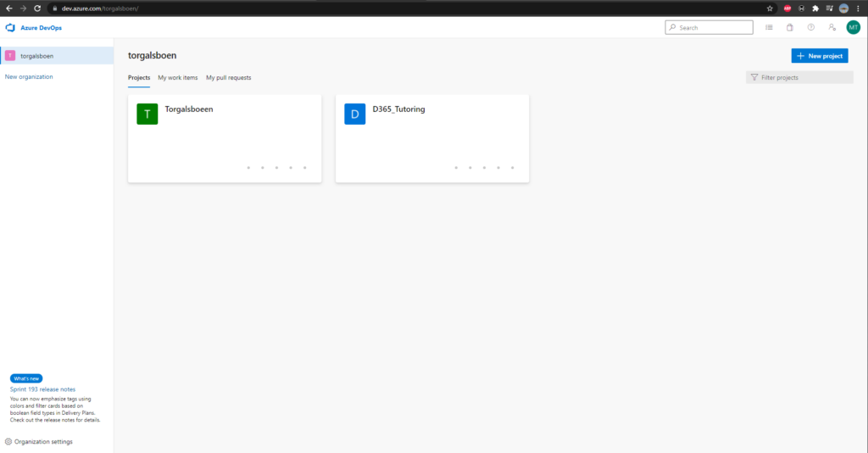Open the MT account avatar menu
This screenshot has height=453, width=868.
click(x=853, y=28)
